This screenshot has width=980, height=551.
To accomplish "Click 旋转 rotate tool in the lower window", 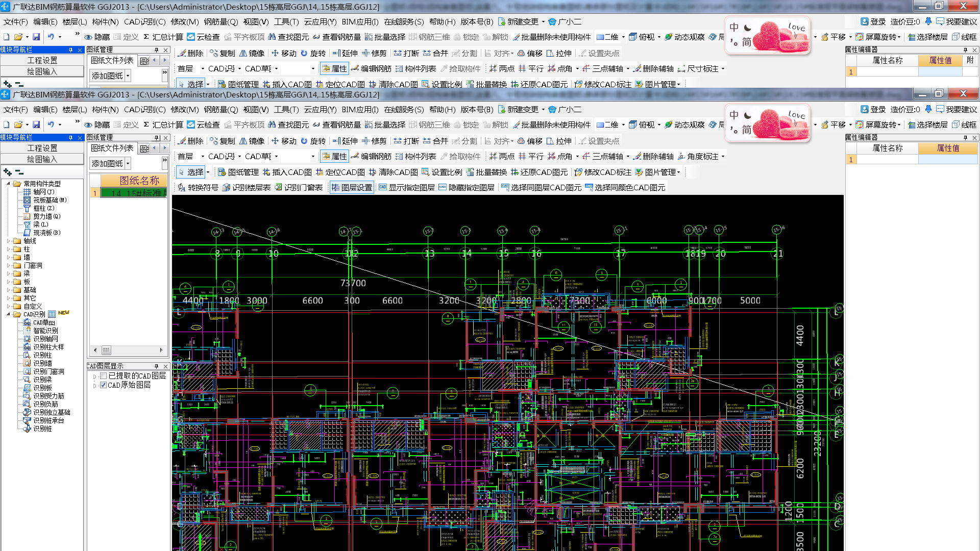I will coord(313,141).
